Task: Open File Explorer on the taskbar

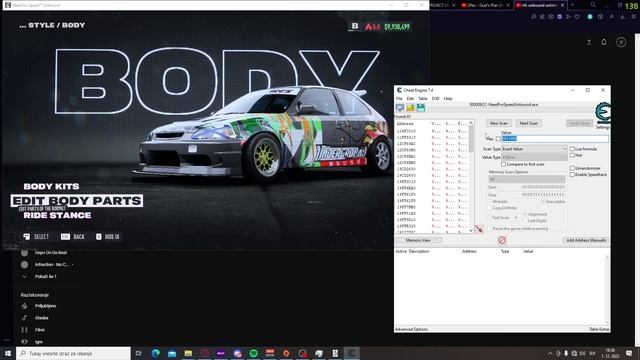Action: coord(188,353)
